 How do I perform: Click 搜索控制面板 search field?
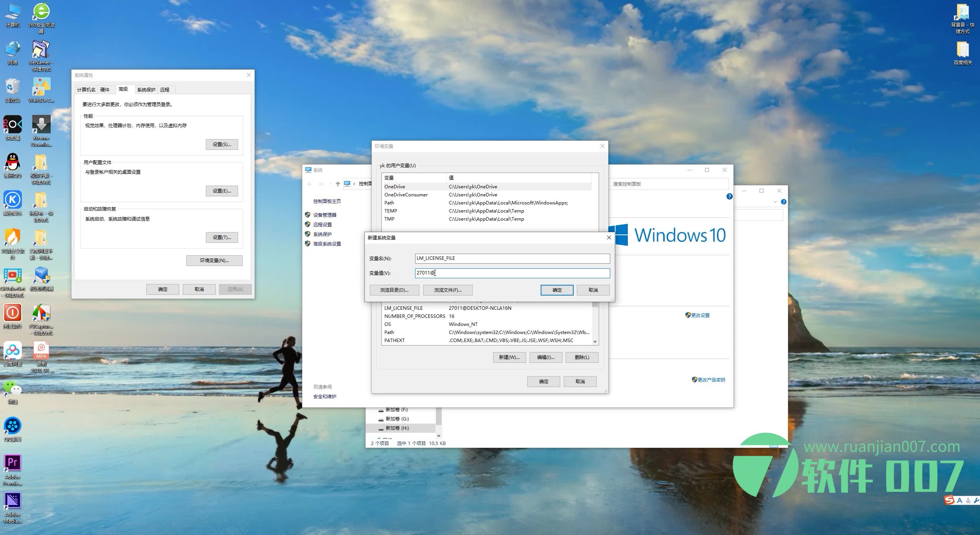[669, 184]
